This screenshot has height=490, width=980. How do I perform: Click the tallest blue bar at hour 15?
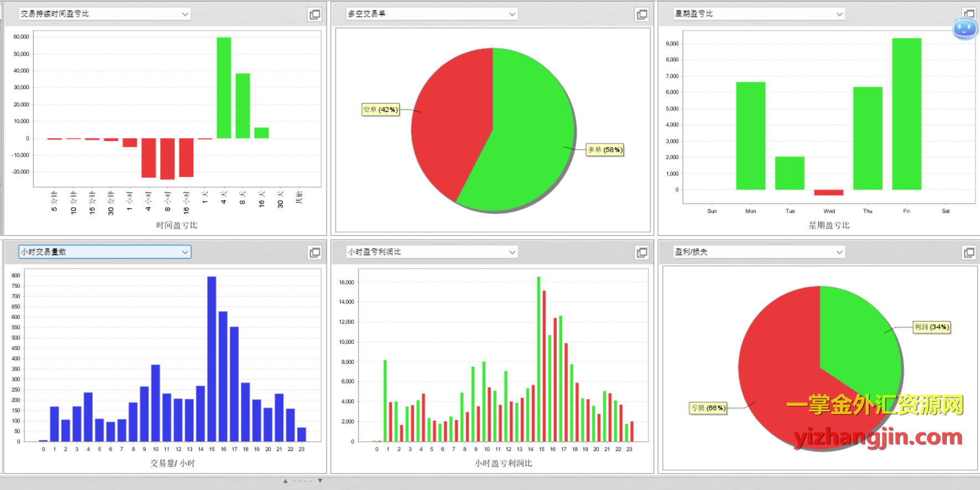tap(211, 359)
